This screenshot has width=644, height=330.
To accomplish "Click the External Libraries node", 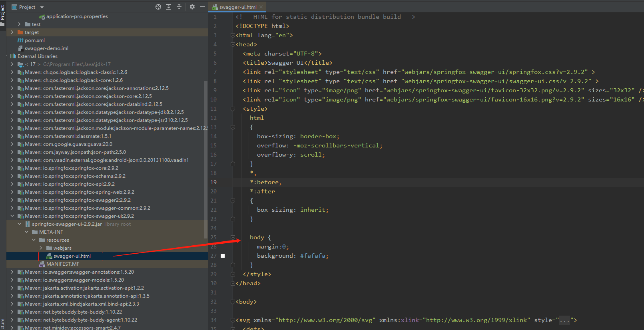I will 38,56.
